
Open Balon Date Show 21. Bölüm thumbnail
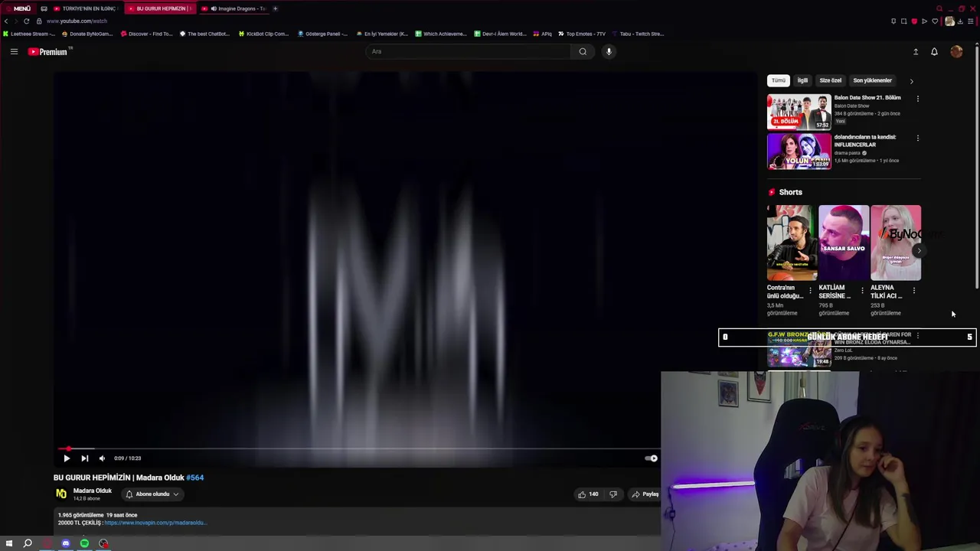pyautogui.click(x=799, y=112)
